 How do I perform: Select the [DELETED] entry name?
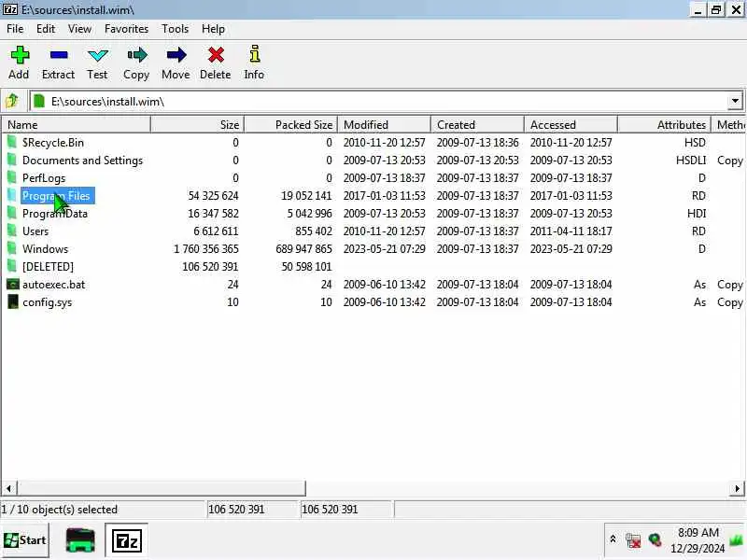click(48, 267)
